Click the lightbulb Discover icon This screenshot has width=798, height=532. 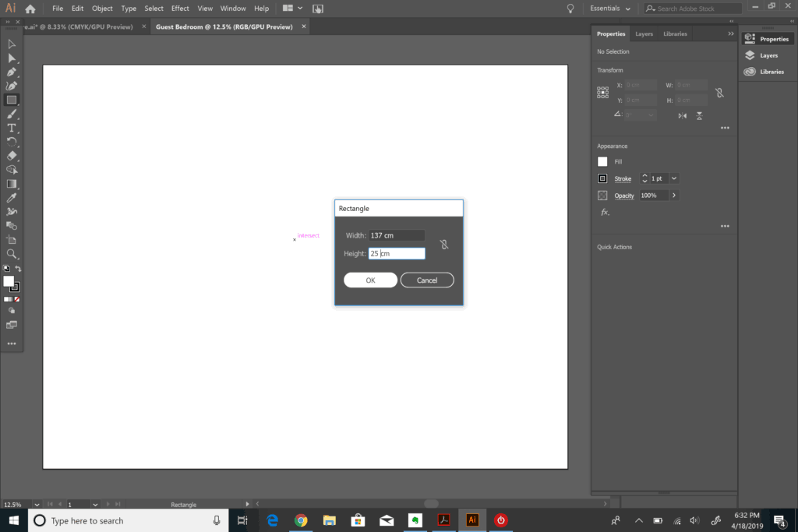point(570,9)
